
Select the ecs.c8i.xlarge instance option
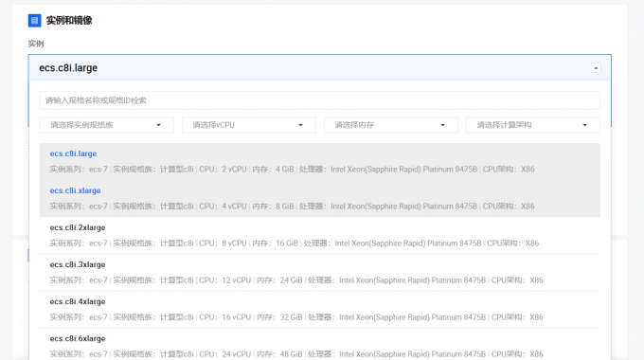point(319,199)
